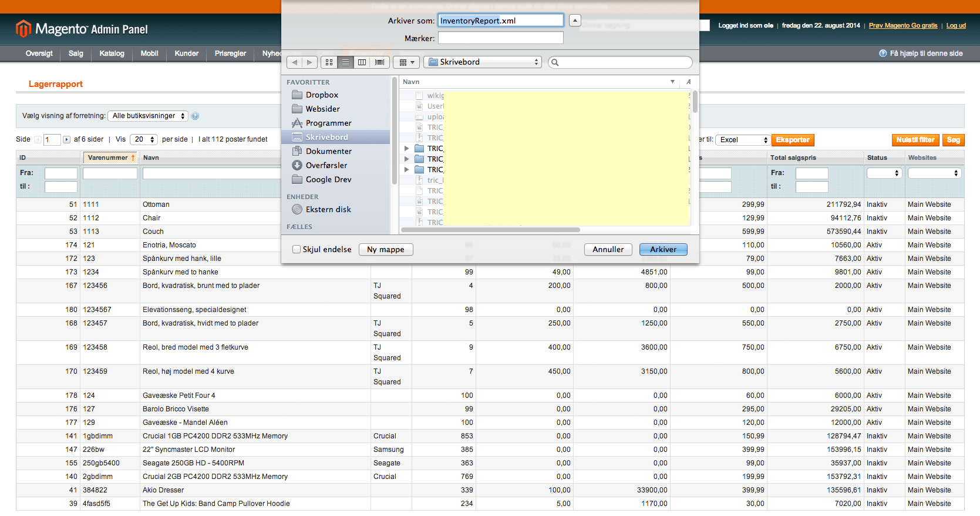Switch to icon view in save dialog

tap(329, 62)
